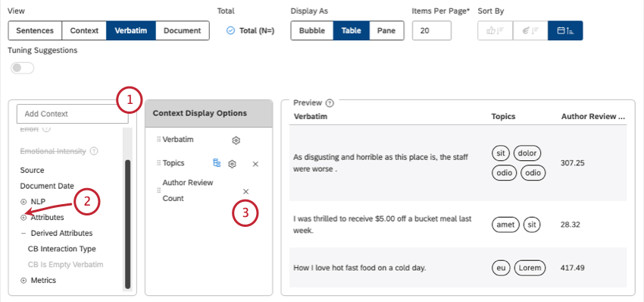
Task: Toggle the Tuning Suggestions switch
Action: click(x=23, y=68)
